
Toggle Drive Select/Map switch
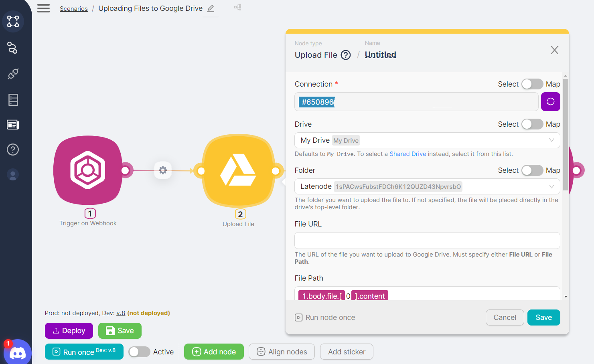point(532,124)
